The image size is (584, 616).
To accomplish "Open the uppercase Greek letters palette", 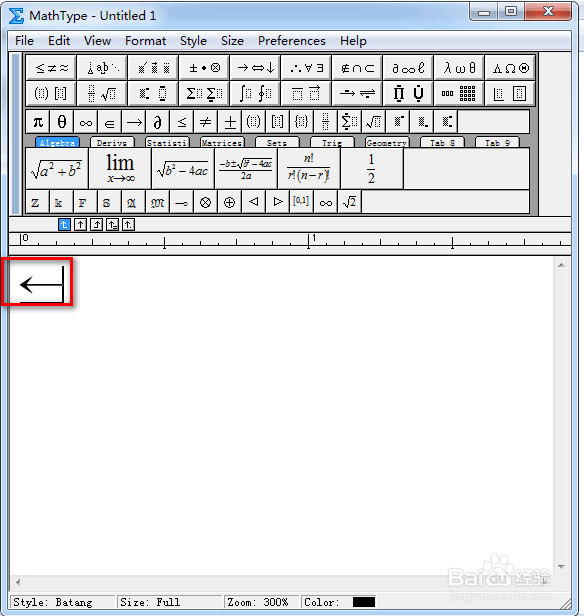I will tap(511, 68).
